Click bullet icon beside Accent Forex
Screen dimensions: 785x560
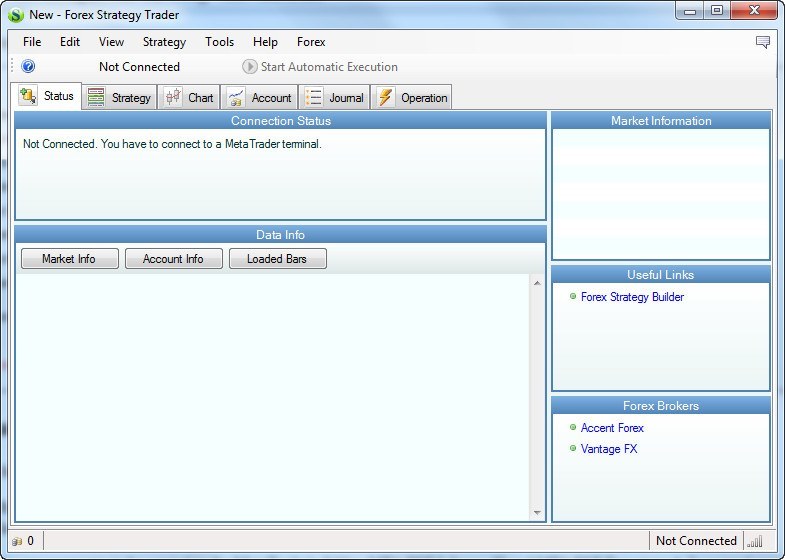[x=573, y=427]
